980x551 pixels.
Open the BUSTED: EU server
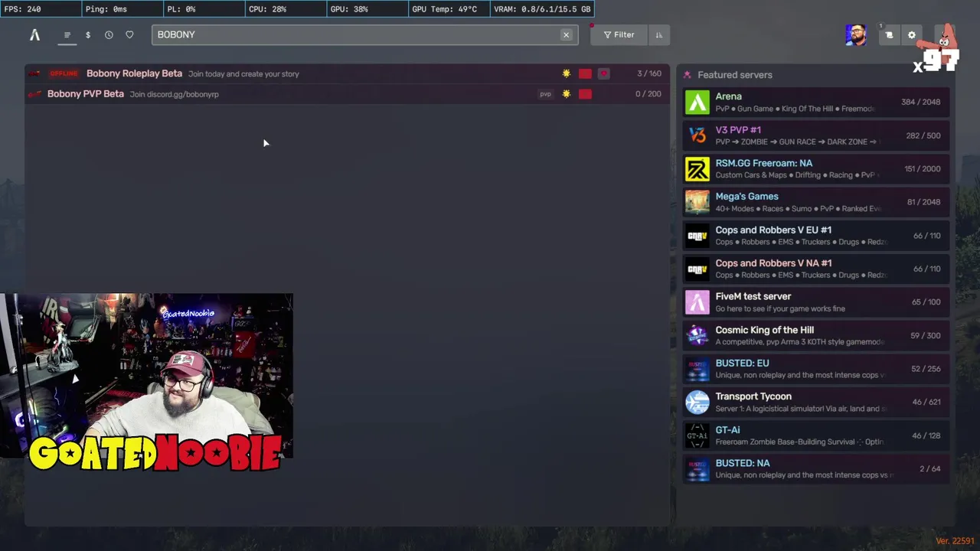pyautogui.click(x=816, y=369)
